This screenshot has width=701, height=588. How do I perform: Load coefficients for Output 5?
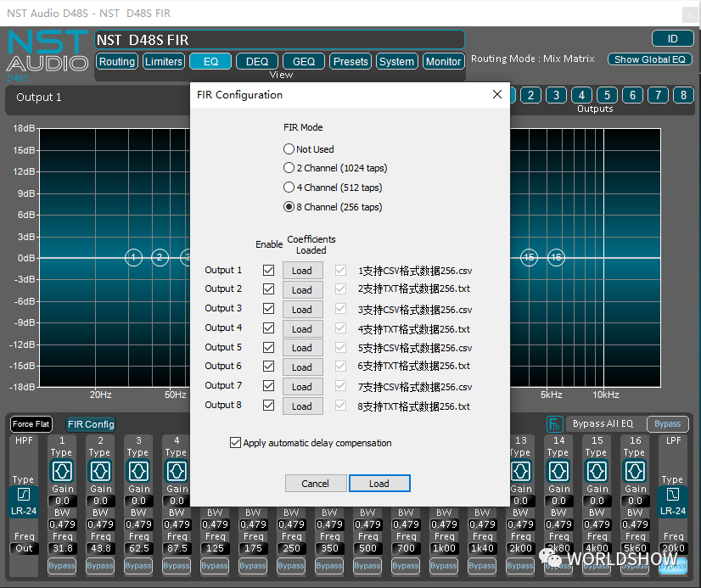(302, 348)
